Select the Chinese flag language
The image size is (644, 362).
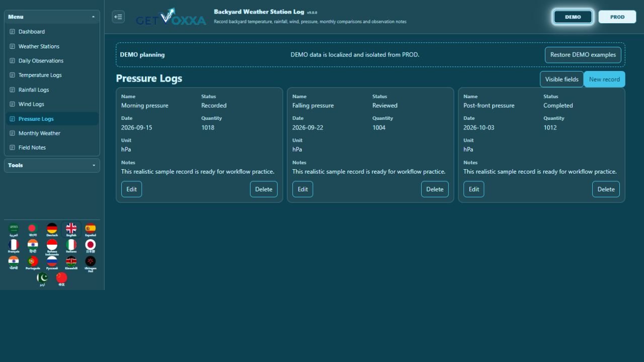61,279
